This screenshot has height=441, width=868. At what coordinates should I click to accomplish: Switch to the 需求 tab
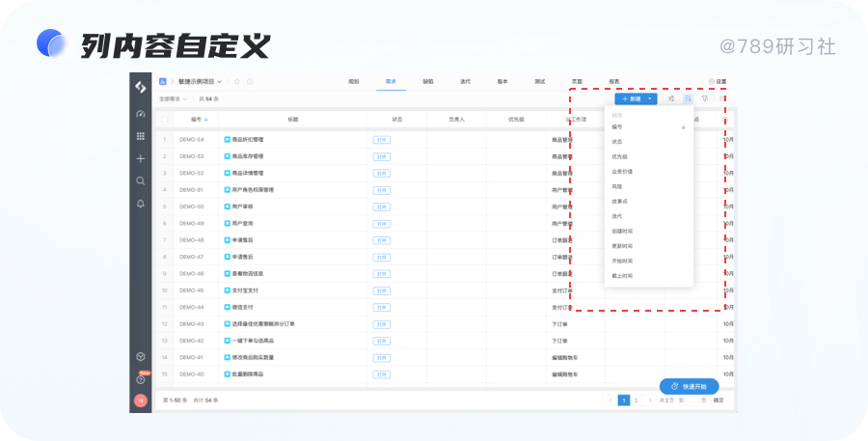coord(391,81)
